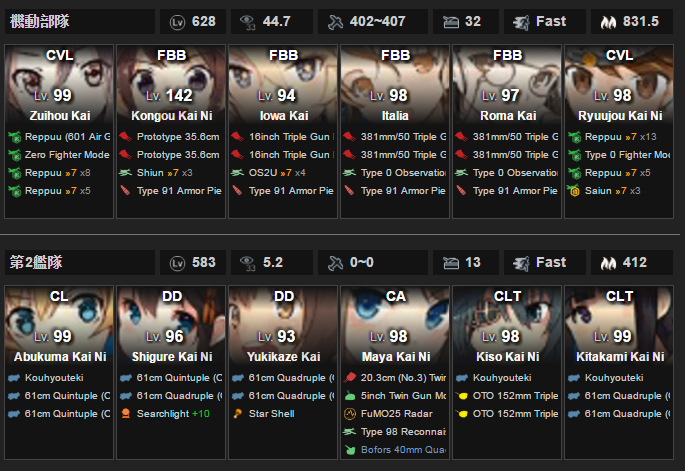The width and height of the screenshot is (685, 471).
Task: Open Abukuma Kai Ni ship portrait
Action: click(x=59, y=326)
